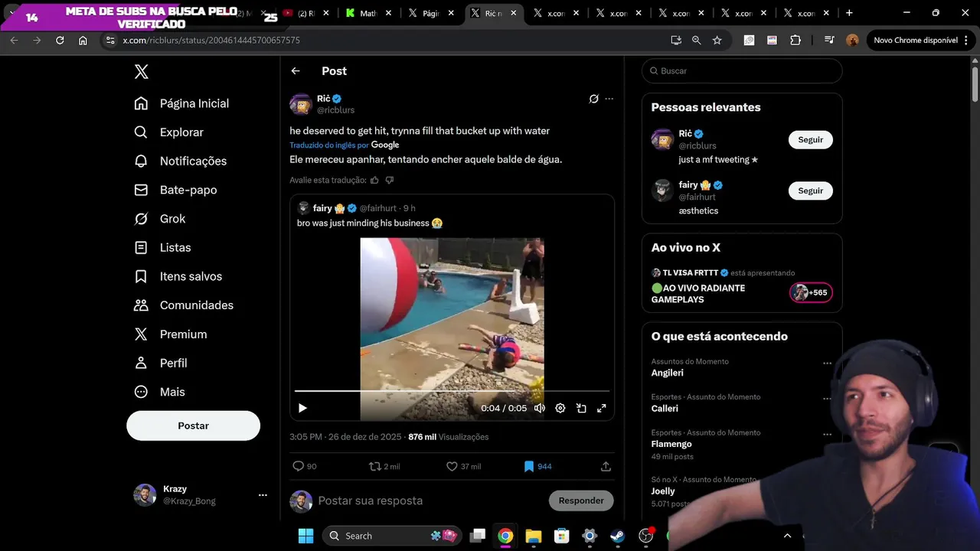Rate translation with thumbs down

pos(389,181)
